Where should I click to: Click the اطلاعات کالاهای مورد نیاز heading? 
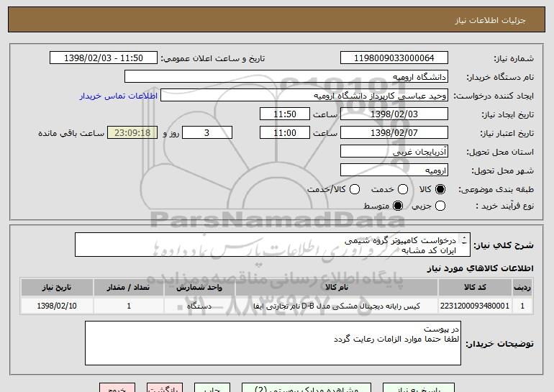click(x=480, y=268)
